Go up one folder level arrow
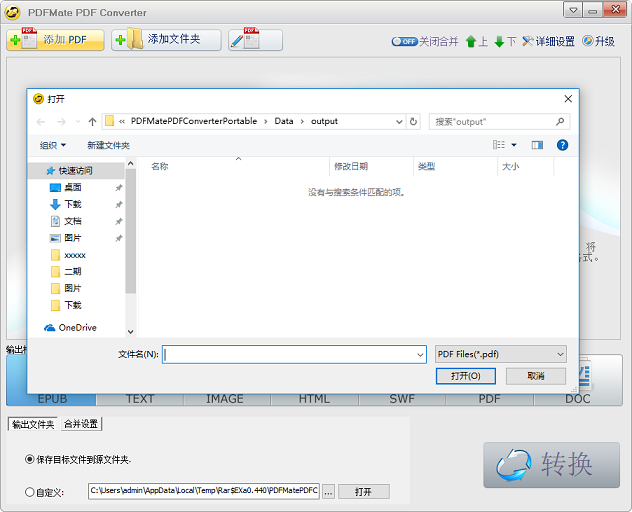The width and height of the screenshot is (632, 512). [92, 121]
